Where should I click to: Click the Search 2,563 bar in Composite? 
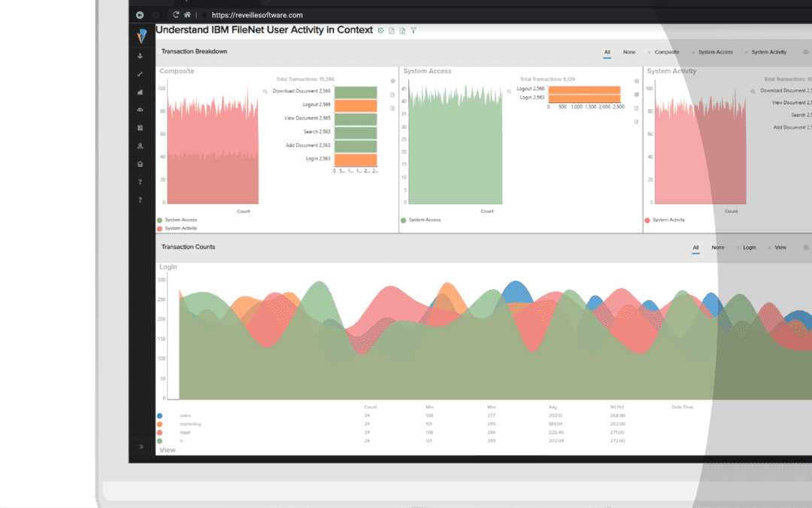(356, 132)
